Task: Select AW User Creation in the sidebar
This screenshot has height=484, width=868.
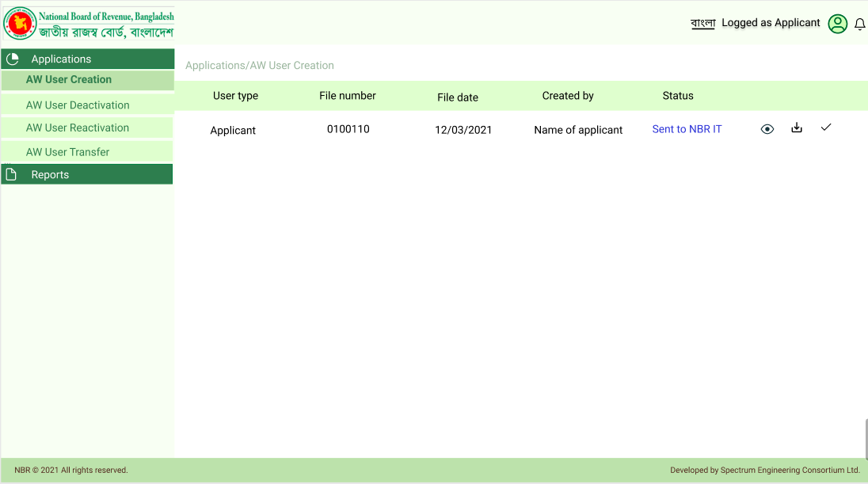Action: pyautogui.click(x=69, y=80)
